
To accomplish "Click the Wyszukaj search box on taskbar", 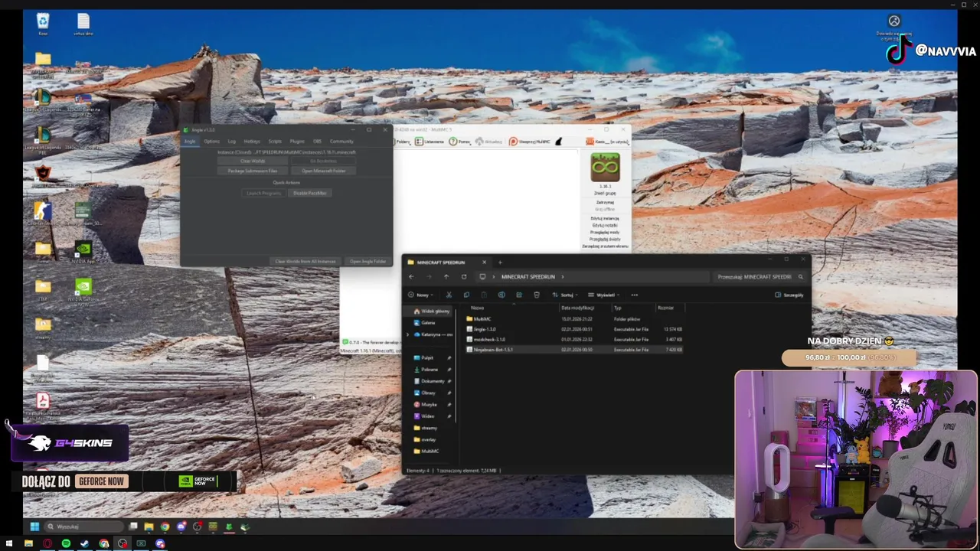I will click(83, 527).
